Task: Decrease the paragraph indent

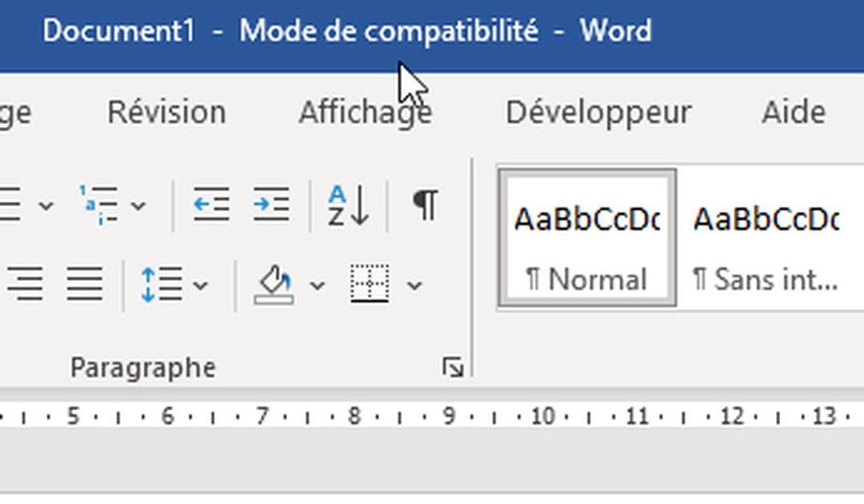Action: pyautogui.click(x=211, y=205)
